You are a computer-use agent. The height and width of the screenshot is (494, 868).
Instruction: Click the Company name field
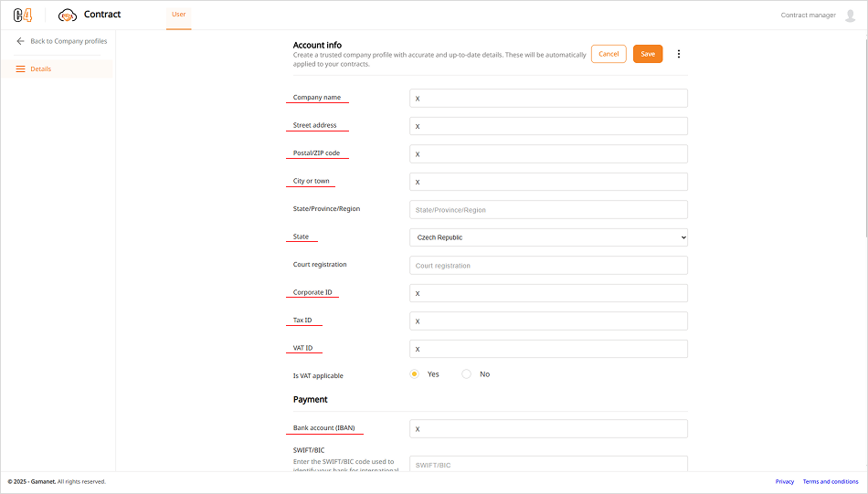pos(548,99)
